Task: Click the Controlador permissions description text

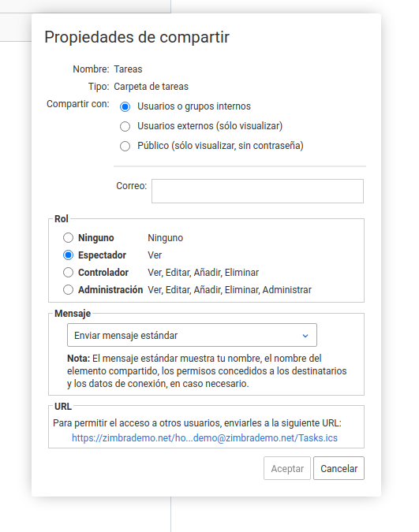Action: 204,273
